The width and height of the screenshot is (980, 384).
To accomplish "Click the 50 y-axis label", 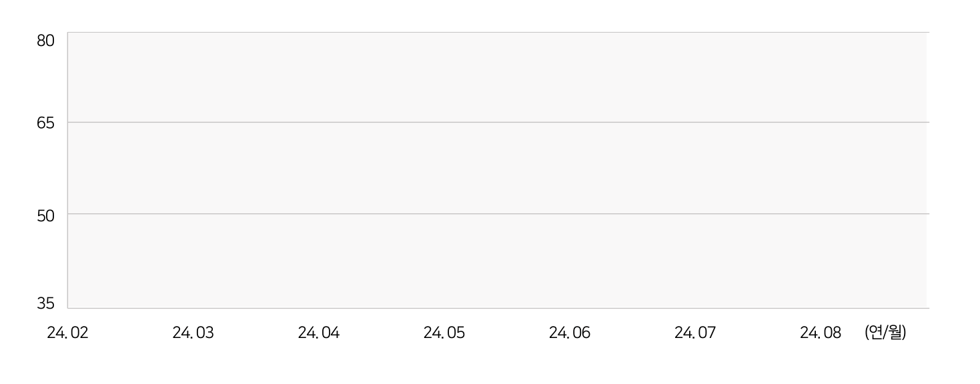I will coord(45,215).
